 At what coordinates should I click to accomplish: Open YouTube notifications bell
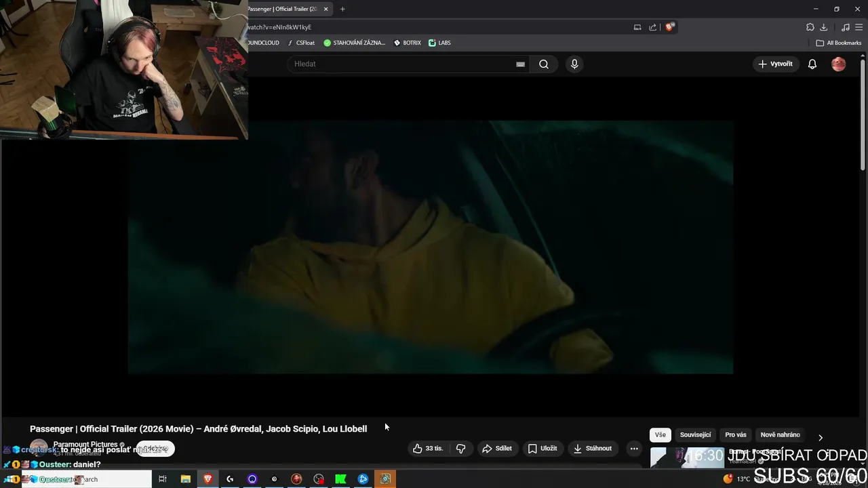click(x=812, y=64)
